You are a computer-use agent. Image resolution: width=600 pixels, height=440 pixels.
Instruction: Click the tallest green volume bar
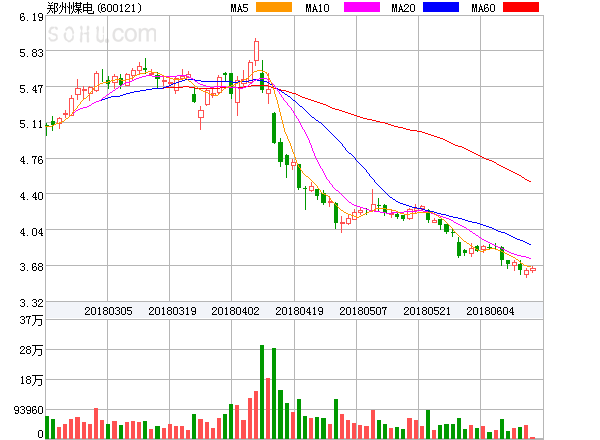(x=262, y=392)
